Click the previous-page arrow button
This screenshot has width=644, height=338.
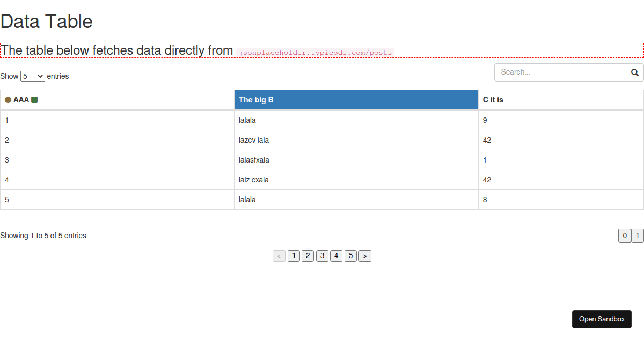coord(279,256)
